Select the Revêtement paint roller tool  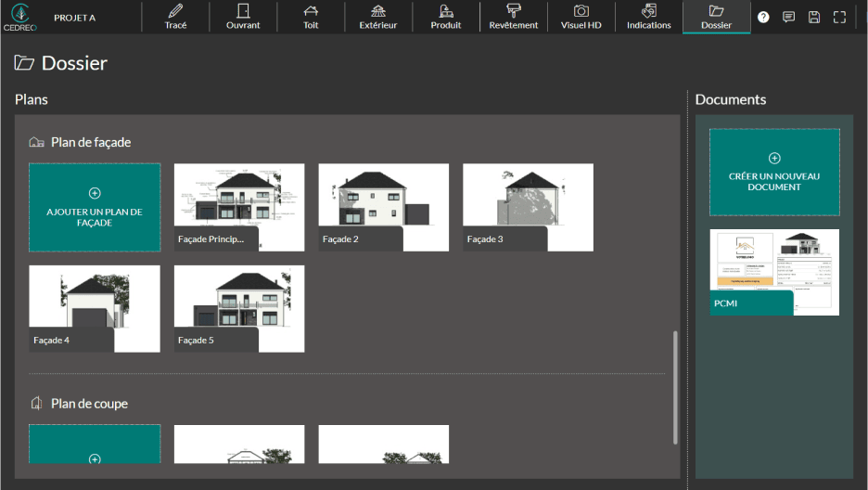[x=514, y=17]
